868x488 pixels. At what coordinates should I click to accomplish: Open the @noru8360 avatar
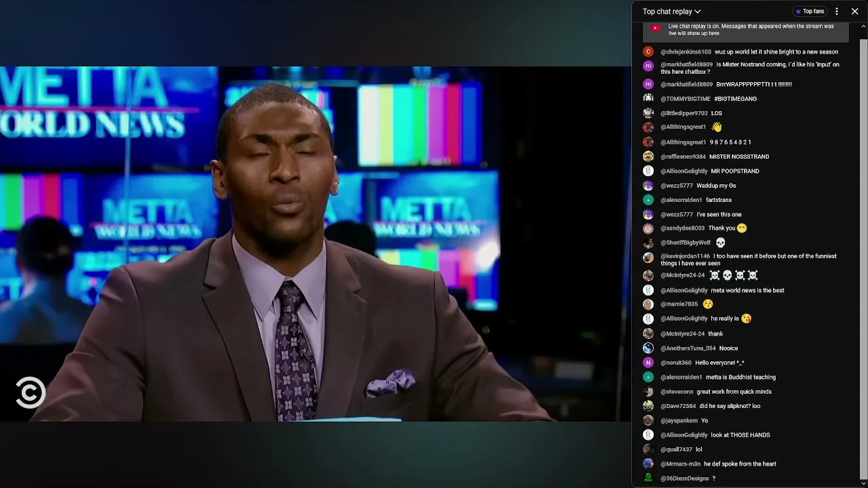tap(648, 363)
